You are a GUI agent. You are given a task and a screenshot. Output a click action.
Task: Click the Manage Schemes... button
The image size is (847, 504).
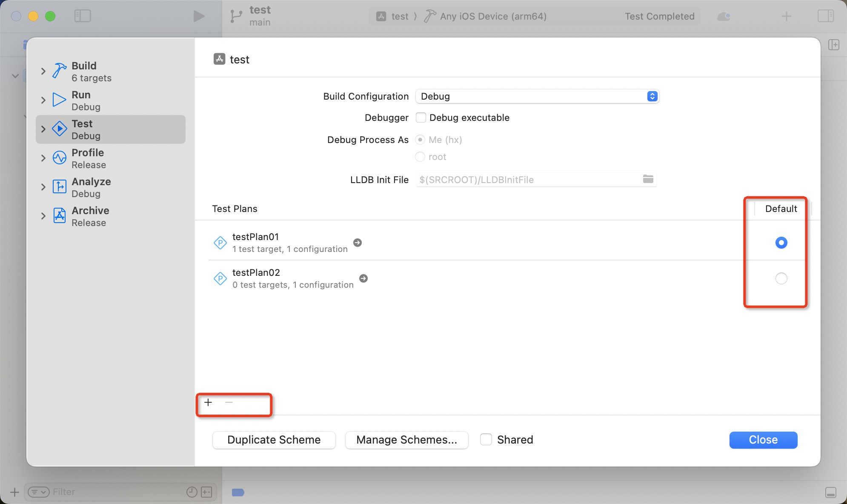click(406, 440)
